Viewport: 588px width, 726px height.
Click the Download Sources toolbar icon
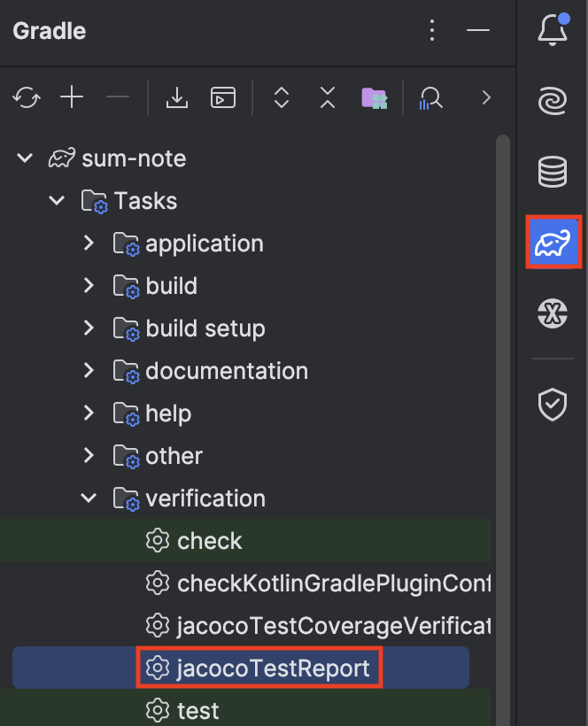[177, 97]
